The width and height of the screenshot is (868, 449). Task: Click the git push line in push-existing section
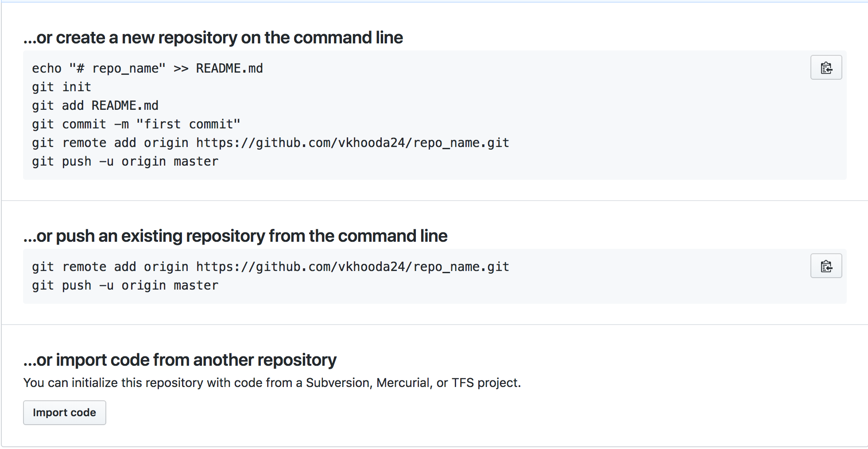[125, 286]
